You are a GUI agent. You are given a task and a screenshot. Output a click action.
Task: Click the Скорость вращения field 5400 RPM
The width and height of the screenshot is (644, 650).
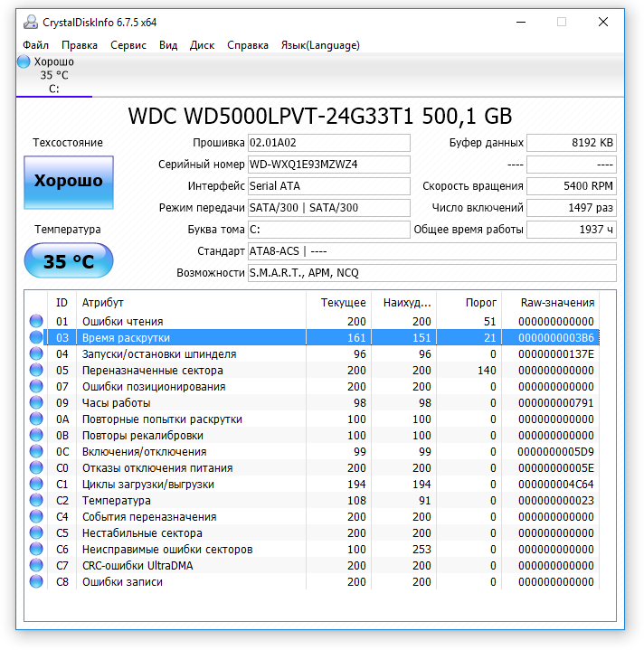[572, 186]
